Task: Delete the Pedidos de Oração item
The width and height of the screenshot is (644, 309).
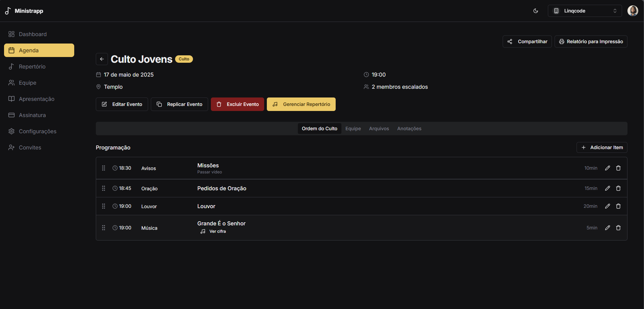Action: [x=618, y=188]
